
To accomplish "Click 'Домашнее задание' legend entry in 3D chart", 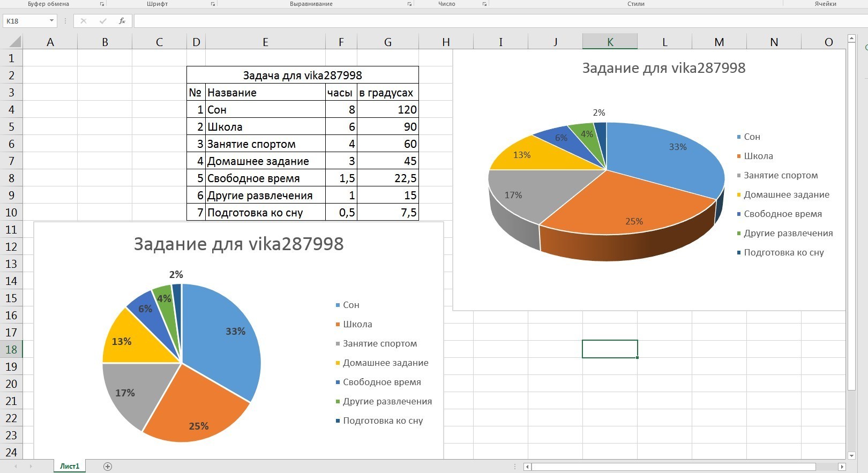I will 783,194.
